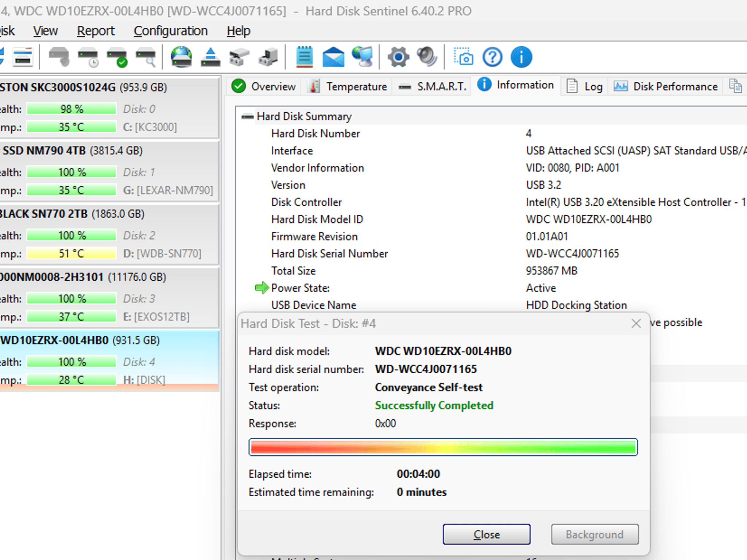Image resolution: width=747 pixels, height=560 pixels.
Task: Click the eject disk arrow icon
Action: click(x=210, y=57)
